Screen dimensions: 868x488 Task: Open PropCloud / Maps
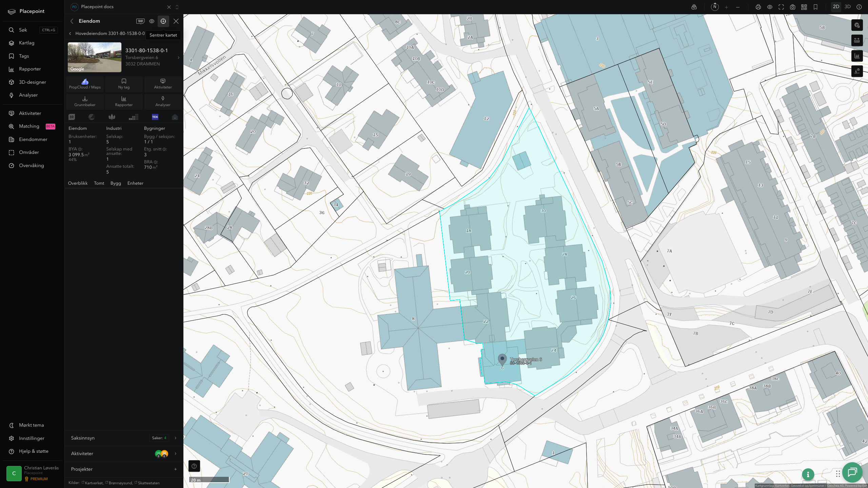pyautogui.click(x=85, y=84)
